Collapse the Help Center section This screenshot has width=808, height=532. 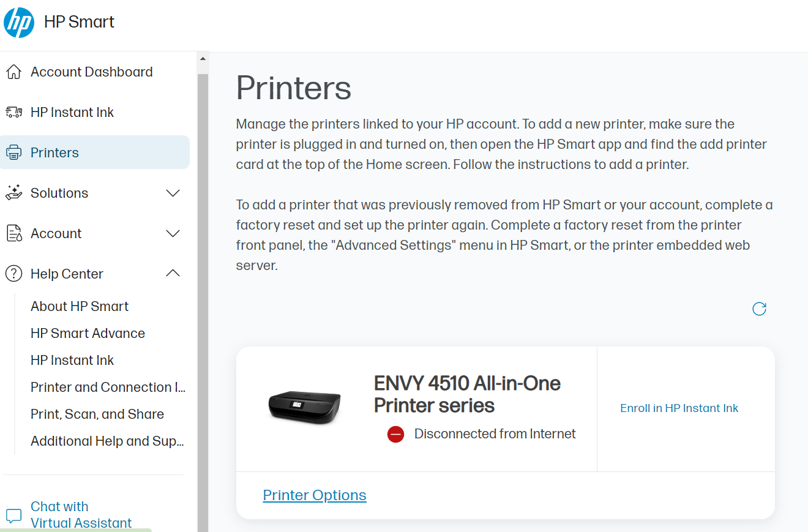(172, 274)
